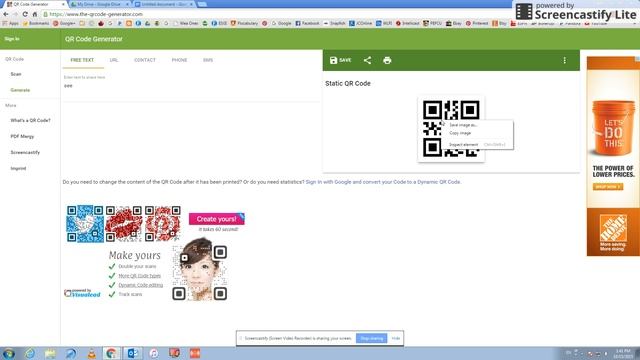The height and width of the screenshot is (360, 640).
Task: Open the Ebay bookmark
Action: 453,23
